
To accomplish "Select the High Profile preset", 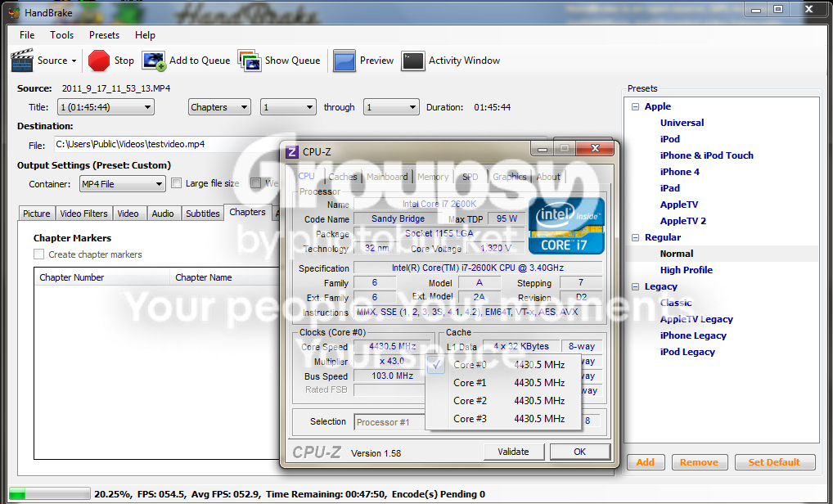I will (x=686, y=270).
